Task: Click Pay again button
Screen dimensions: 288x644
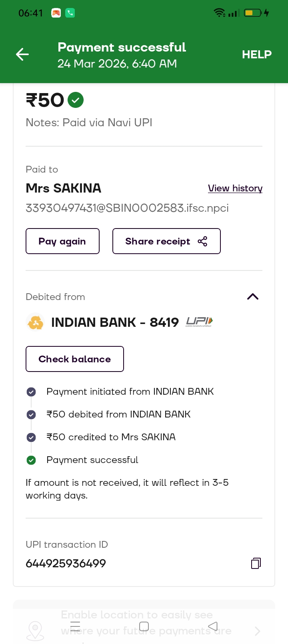Action: [62, 241]
